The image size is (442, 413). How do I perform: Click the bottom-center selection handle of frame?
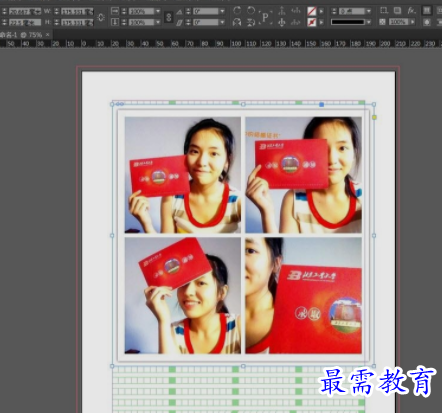(243, 366)
